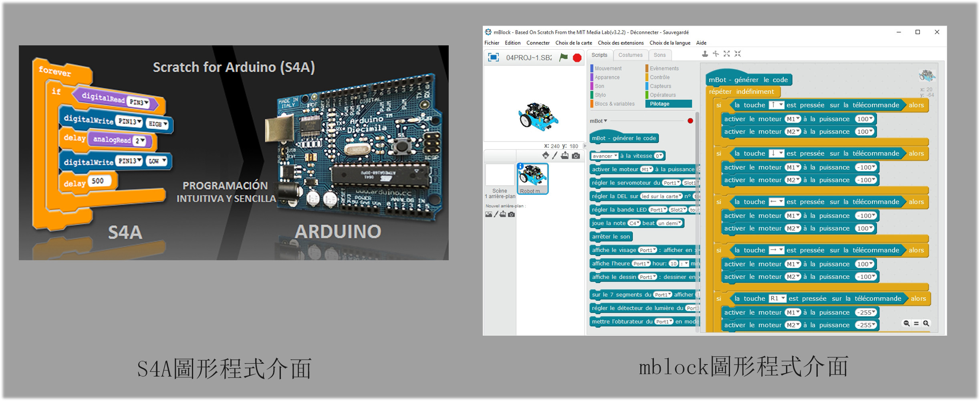Paint new backdrop brush icon
This screenshot has height=401, width=980.
pos(496,215)
